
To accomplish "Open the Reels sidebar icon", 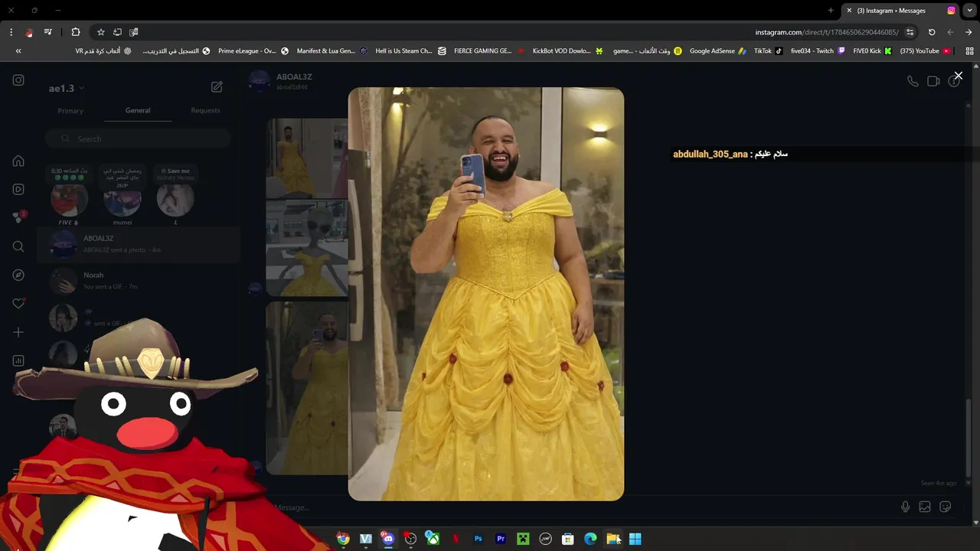I will click(18, 189).
